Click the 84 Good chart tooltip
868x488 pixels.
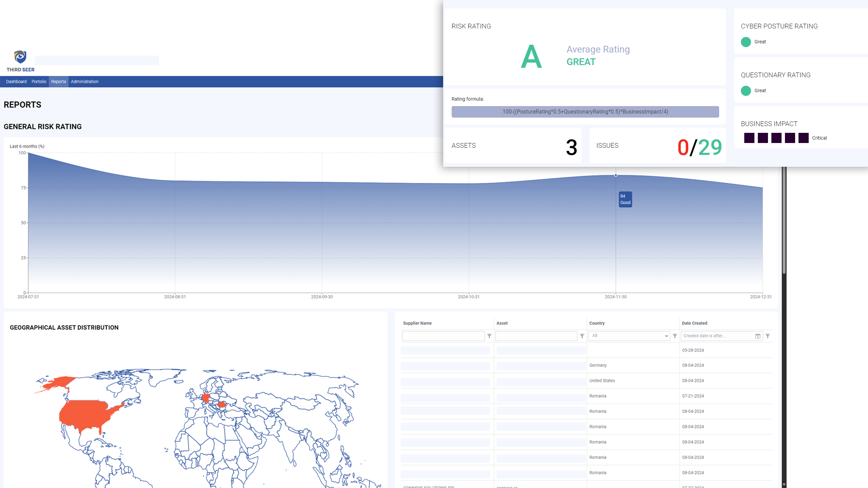(625, 199)
